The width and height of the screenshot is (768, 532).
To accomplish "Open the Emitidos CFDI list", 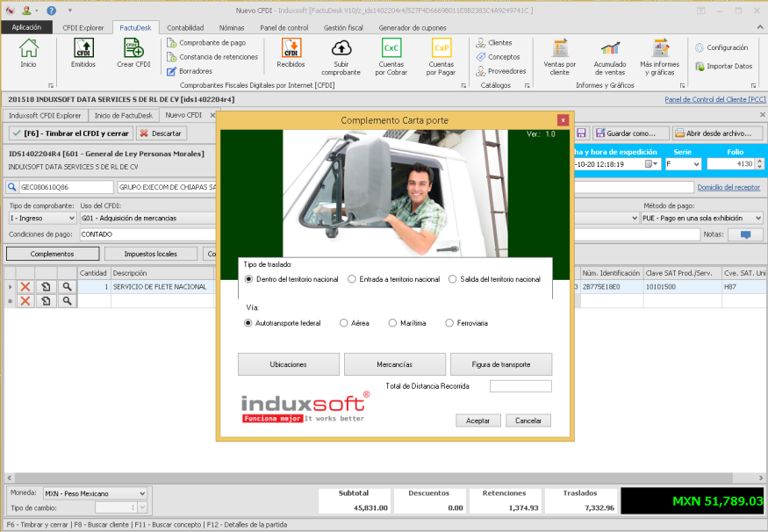I will pos(83,53).
